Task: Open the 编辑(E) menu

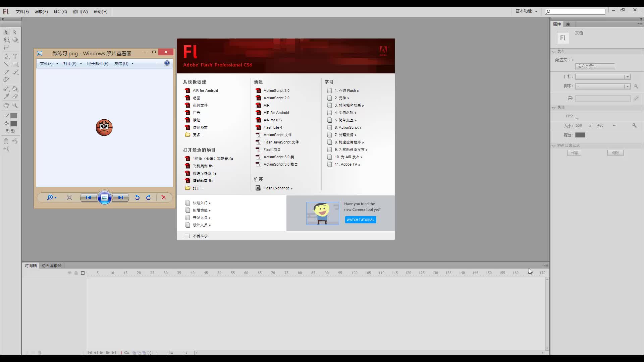Action: pos(41,11)
